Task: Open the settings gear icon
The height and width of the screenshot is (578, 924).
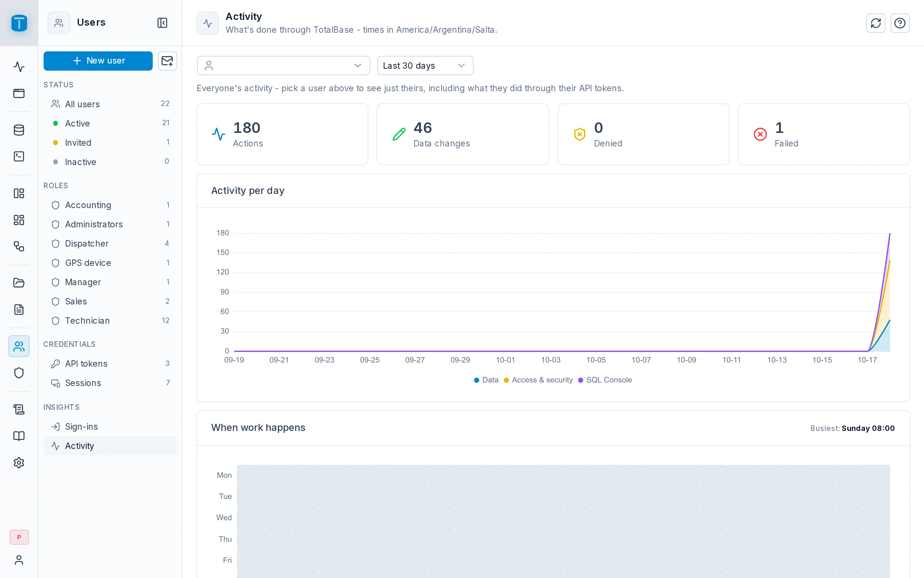Action: pyautogui.click(x=19, y=462)
